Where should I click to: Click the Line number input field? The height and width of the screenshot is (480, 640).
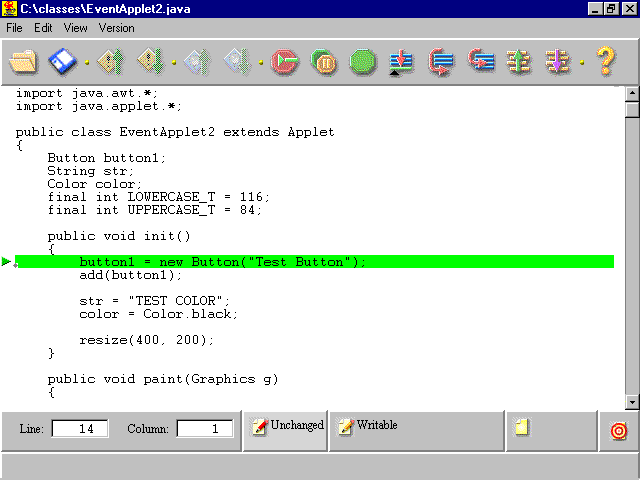80,429
